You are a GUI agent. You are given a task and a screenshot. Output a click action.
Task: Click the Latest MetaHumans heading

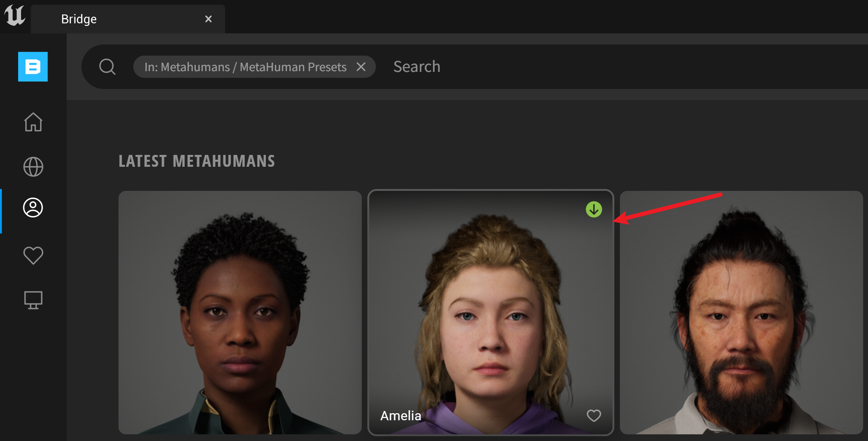(x=197, y=161)
